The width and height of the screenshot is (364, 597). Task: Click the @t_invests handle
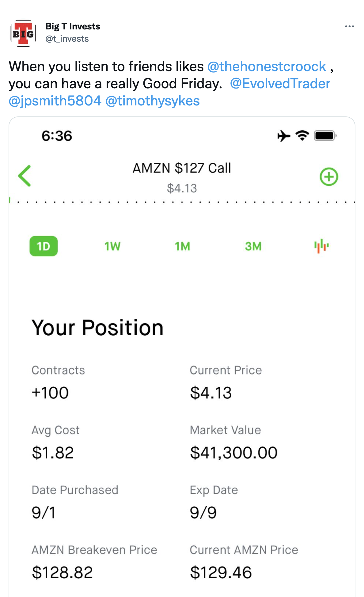pos(67,39)
